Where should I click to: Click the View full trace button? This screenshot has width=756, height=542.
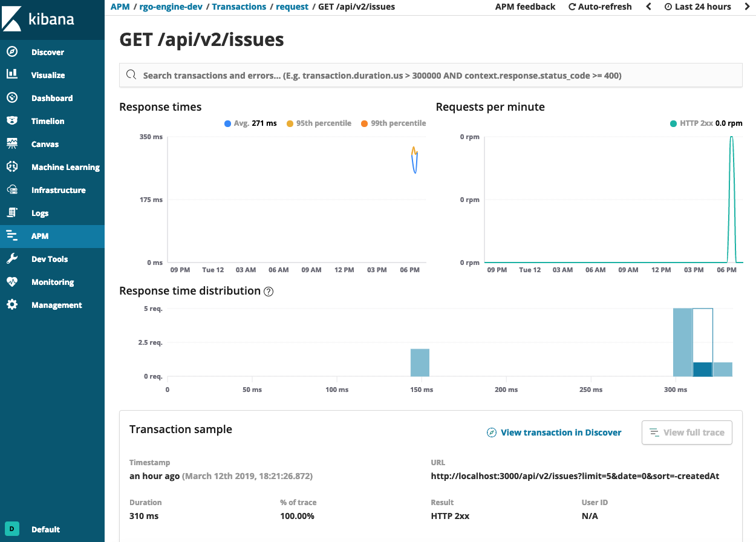(x=687, y=433)
